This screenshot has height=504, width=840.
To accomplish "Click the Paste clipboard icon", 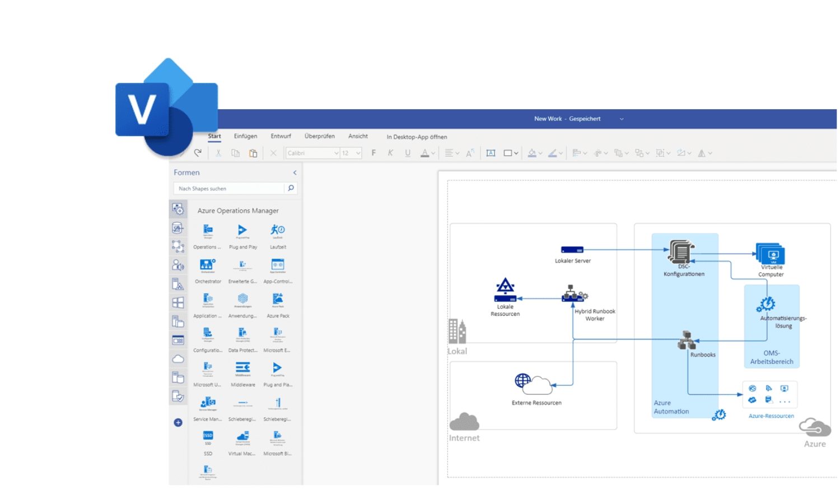I will (x=253, y=153).
